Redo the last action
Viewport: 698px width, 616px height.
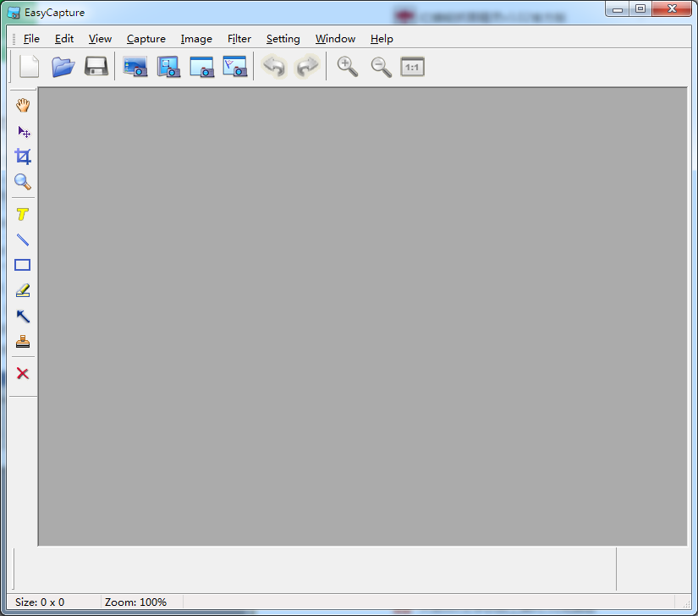point(307,67)
